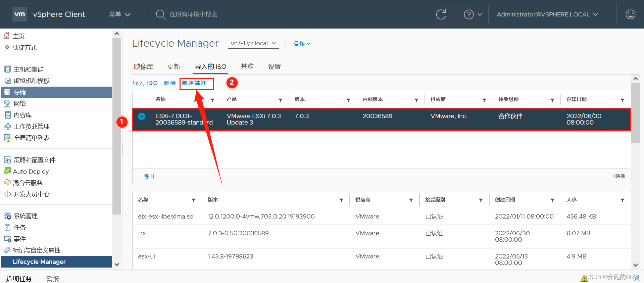644x283 pixels.
Task: Select the ESXi-7.0U3f ISO radio button
Action: (142, 116)
